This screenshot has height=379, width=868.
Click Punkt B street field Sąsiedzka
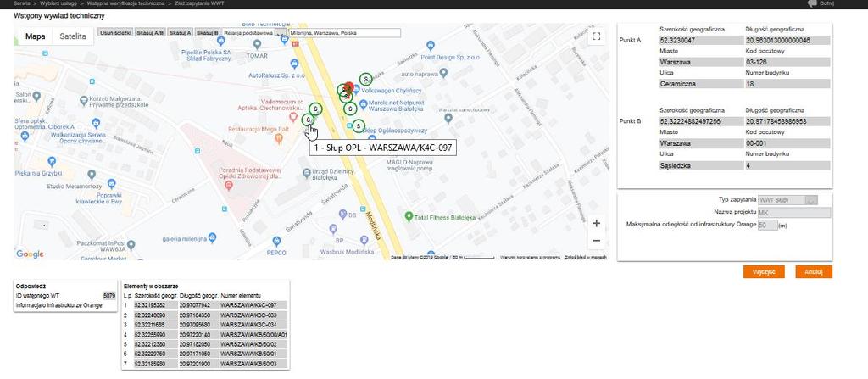(x=699, y=165)
